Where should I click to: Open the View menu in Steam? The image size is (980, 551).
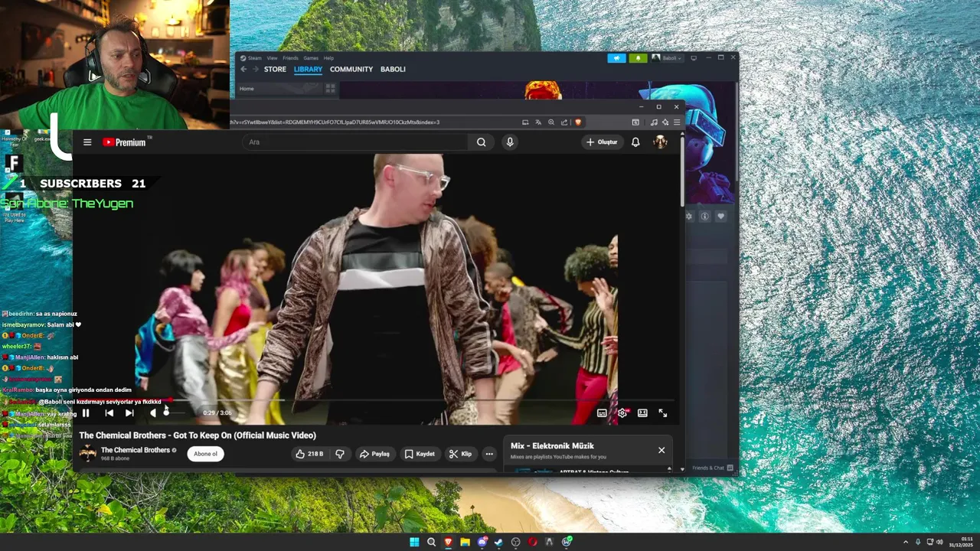(x=272, y=58)
